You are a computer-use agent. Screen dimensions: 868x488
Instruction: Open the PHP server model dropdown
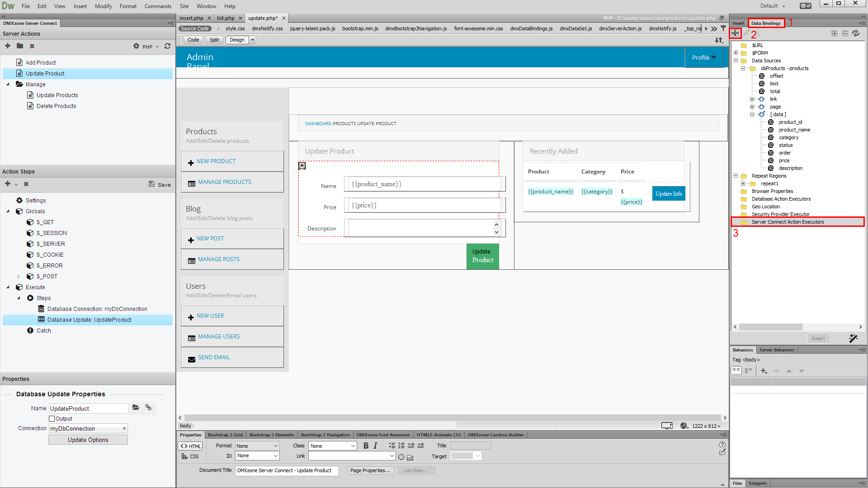[x=151, y=47]
